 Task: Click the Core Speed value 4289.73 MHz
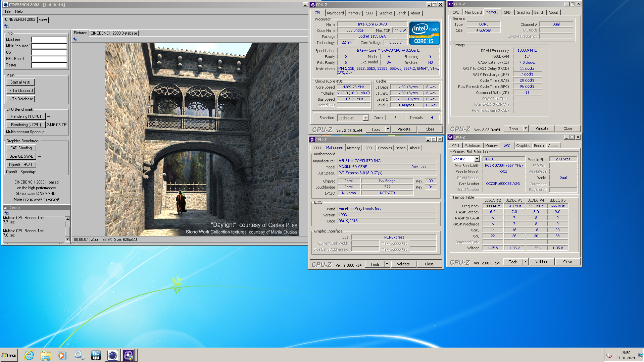[354, 87]
